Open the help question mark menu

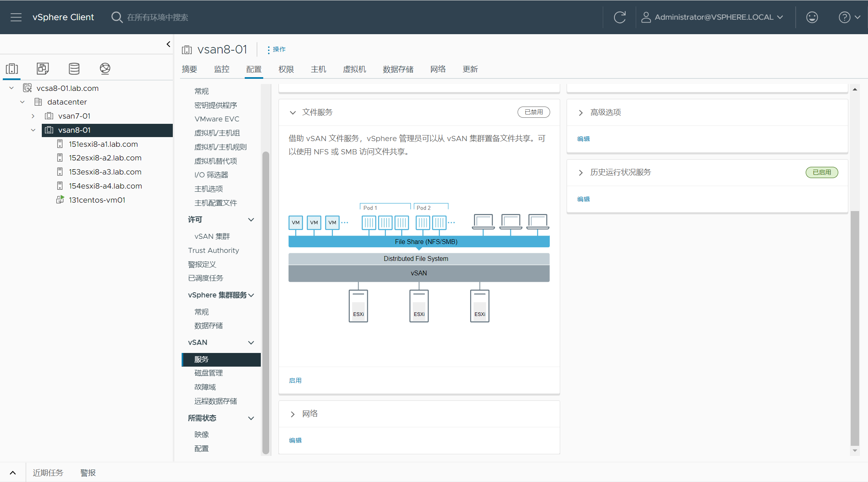[x=849, y=17]
